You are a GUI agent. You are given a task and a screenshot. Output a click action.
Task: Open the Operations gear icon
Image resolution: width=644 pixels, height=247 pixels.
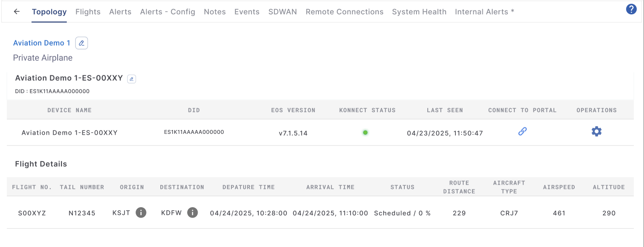[x=596, y=131]
